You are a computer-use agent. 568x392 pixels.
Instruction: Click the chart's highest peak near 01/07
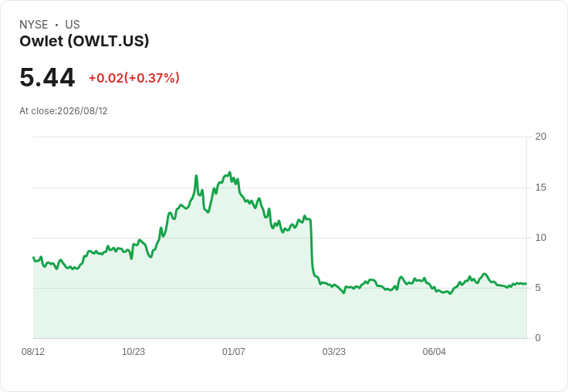coord(230,172)
